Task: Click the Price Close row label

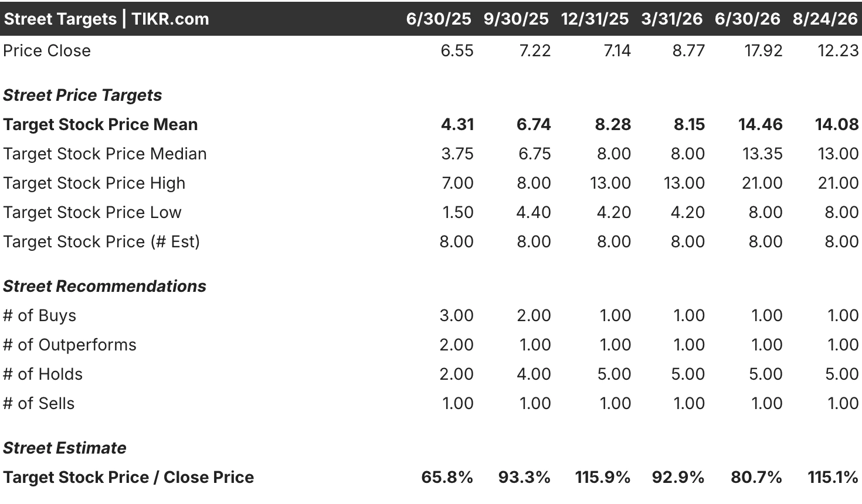Action: 47,50
